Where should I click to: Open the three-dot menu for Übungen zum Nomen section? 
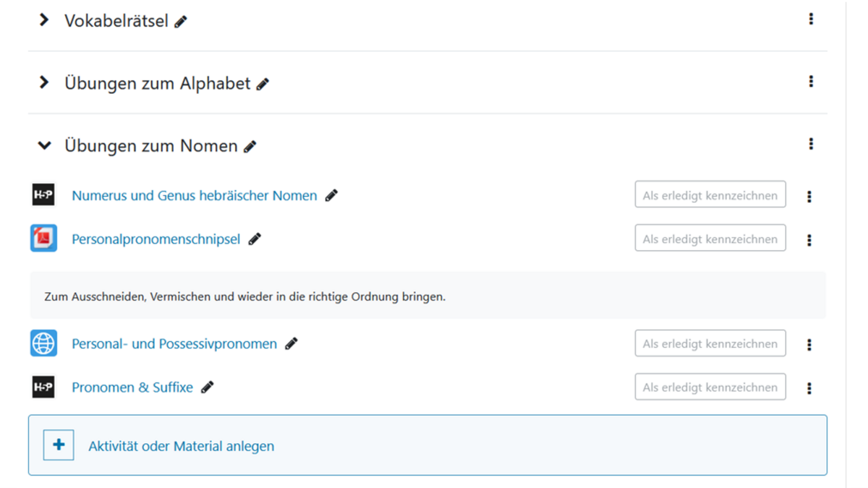tap(811, 144)
